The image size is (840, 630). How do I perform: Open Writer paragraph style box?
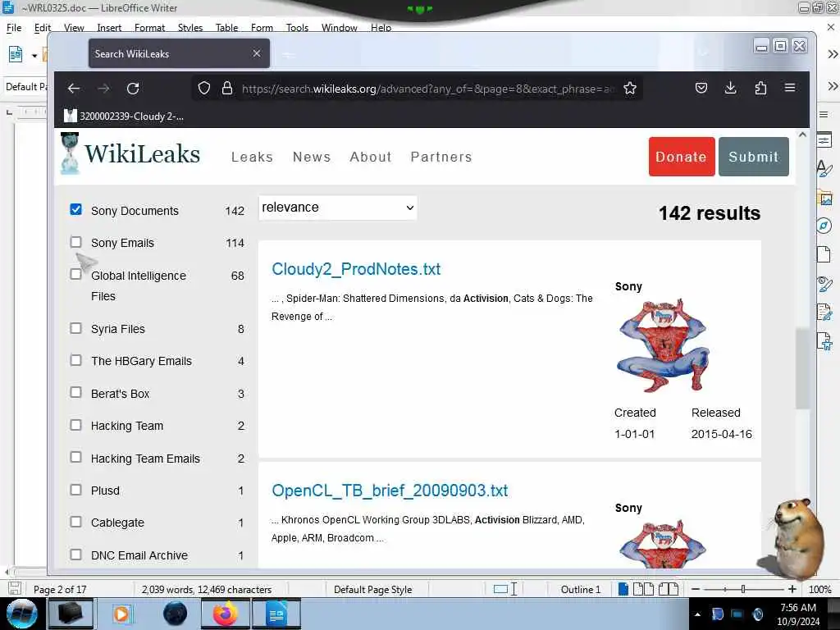[x=25, y=87]
